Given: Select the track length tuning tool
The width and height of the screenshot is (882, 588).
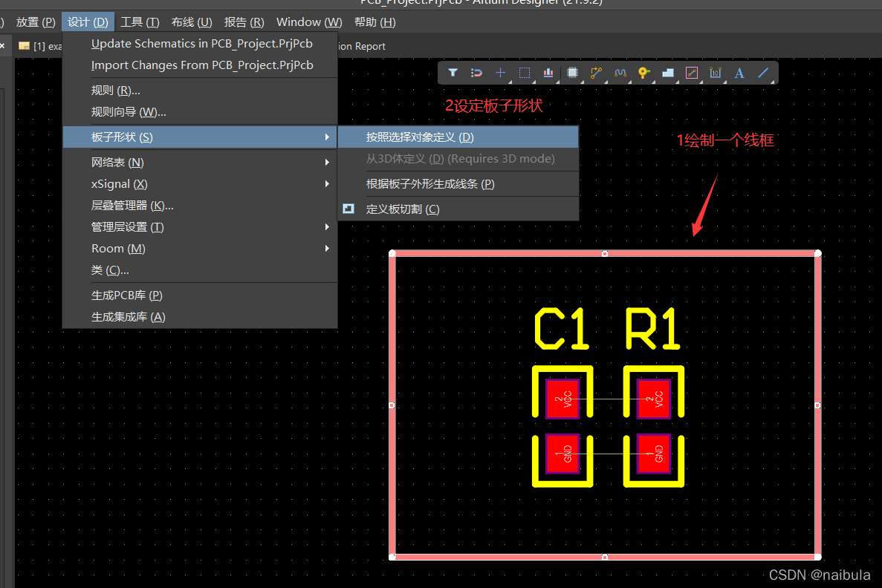Looking at the screenshot, I should coord(620,73).
